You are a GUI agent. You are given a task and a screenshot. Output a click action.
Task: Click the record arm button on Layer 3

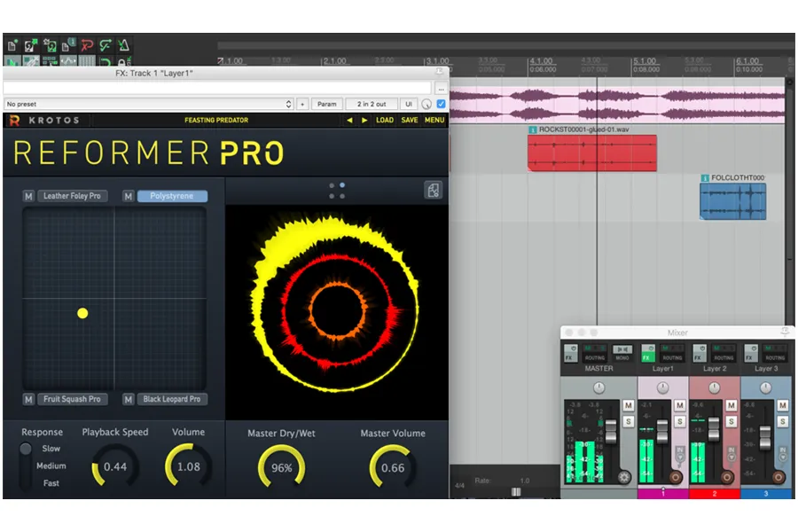tap(778, 477)
